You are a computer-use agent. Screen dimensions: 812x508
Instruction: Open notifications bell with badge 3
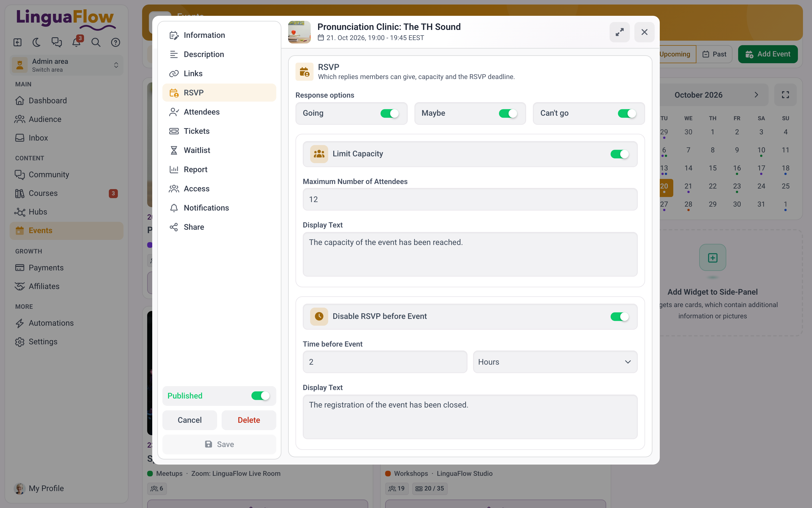tap(76, 42)
